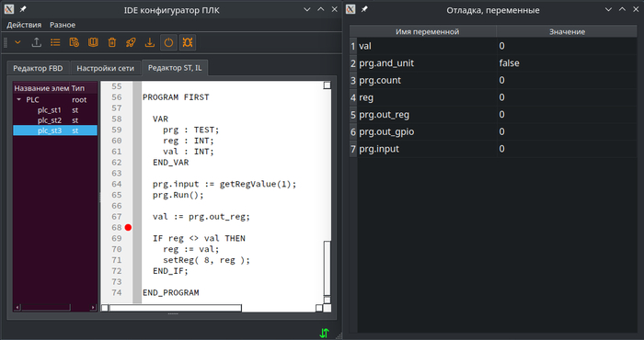
Task: Click the chevron dropdown in the toolbar
Action: tap(17, 42)
